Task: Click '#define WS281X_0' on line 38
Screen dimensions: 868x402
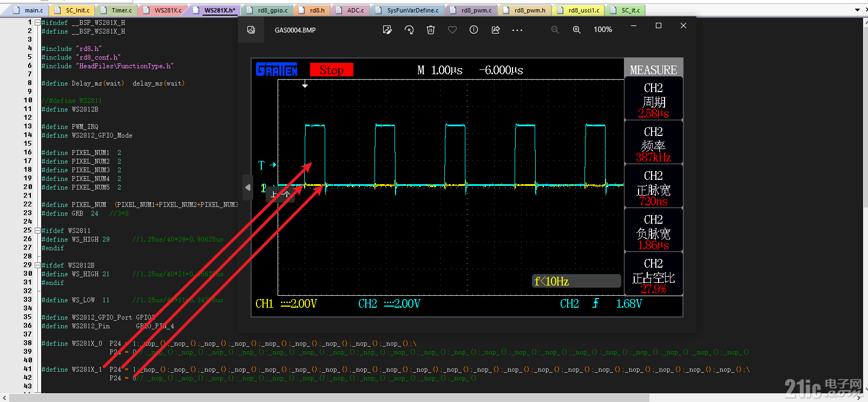Action: coord(72,343)
